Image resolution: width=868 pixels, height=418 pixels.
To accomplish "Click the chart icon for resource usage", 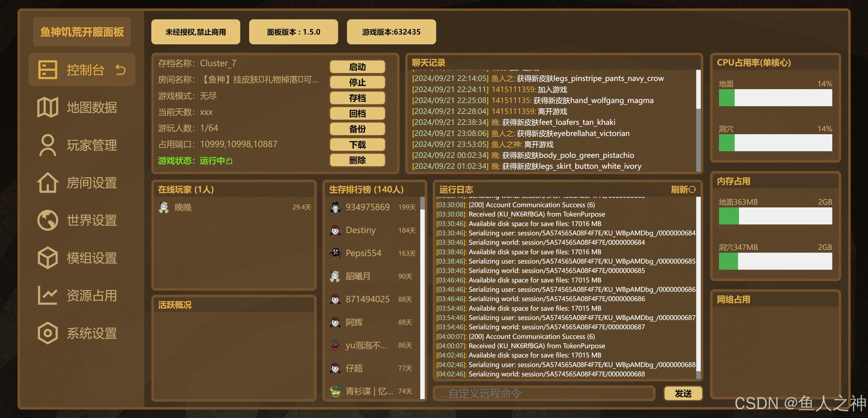I will coord(48,295).
